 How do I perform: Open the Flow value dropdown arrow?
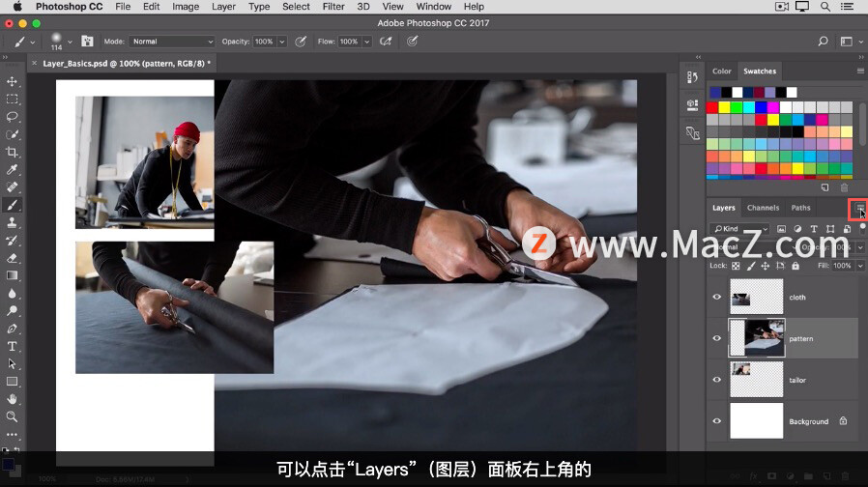click(366, 42)
